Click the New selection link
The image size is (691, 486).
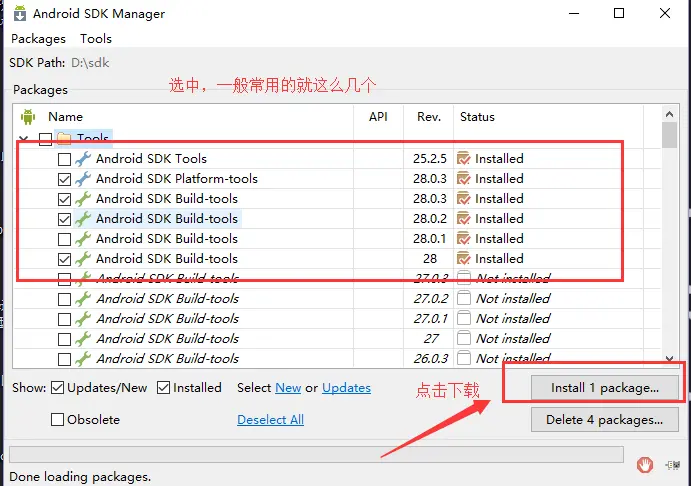(288, 388)
